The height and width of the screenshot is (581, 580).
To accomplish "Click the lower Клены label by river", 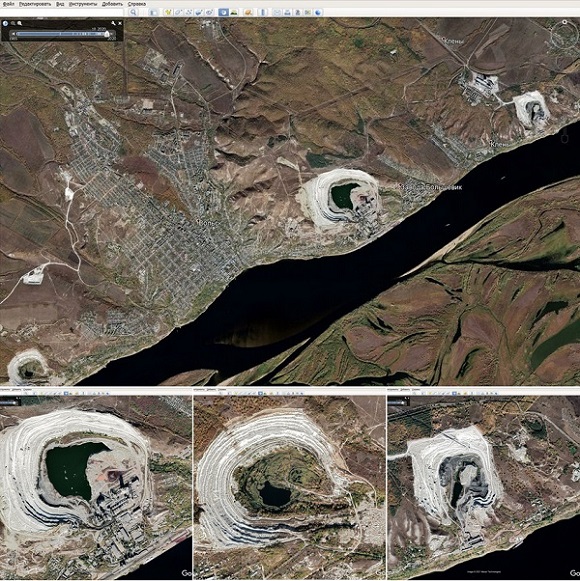I will [x=498, y=144].
